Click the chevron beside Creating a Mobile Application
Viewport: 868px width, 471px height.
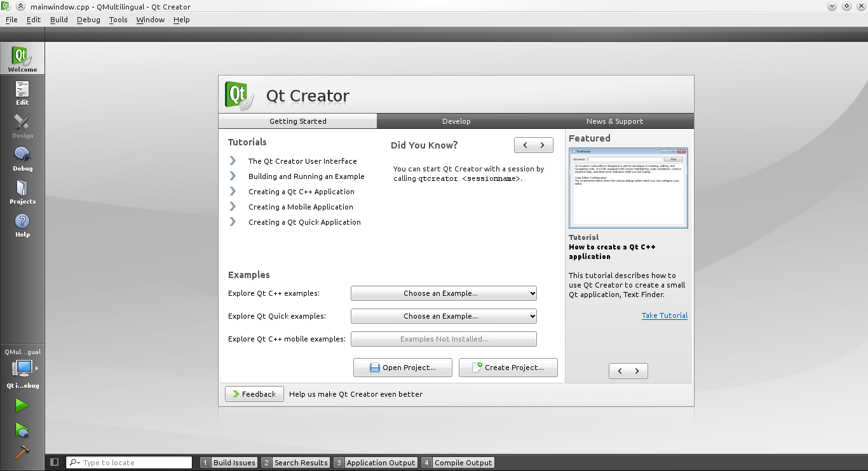[x=233, y=206]
